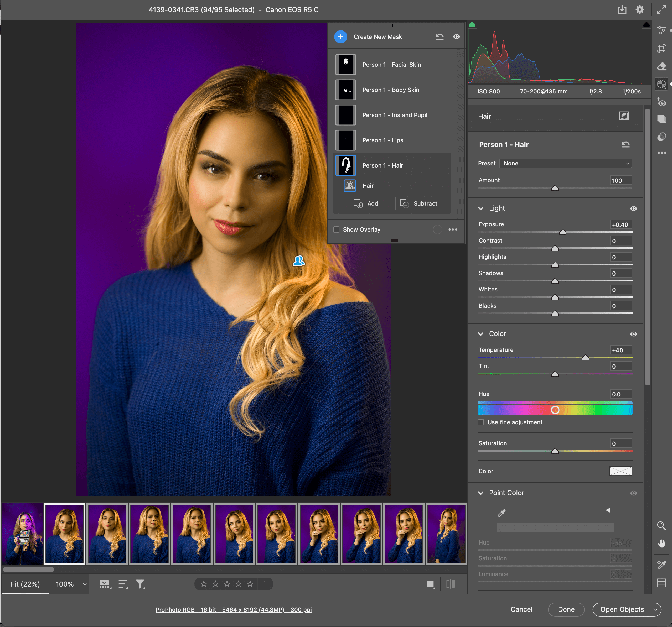Select the Crop tool in right toolbar
The image size is (672, 627).
click(661, 48)
